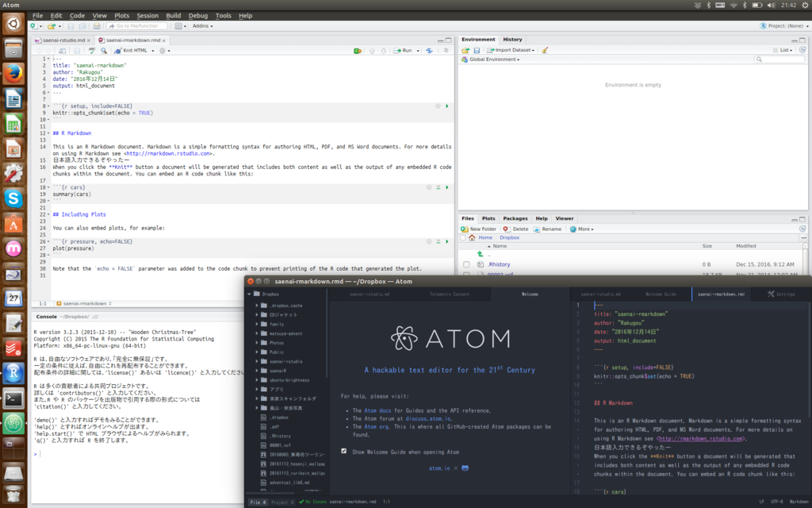Click the save workspace icon in Environment pane
The height and width of the screenshot is (508, 812).
477,50
